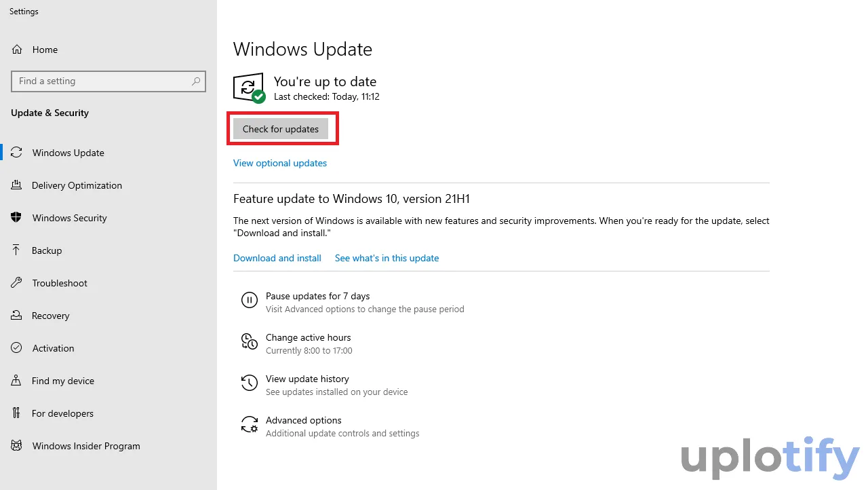Click "Additional update controls and settings" text
868x490 pixels.
point(342,434)
